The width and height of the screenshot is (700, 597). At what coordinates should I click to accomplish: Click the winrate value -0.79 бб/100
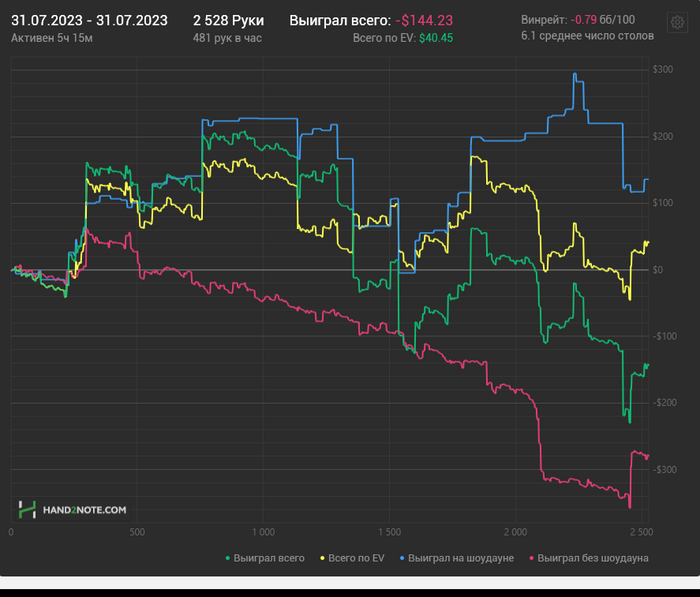(x=603, y=20)
